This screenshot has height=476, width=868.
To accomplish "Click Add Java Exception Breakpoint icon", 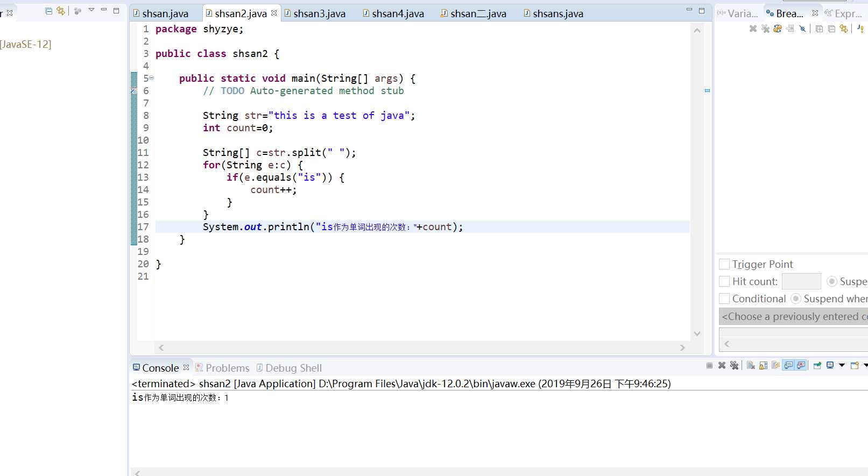I will point(860,29).
